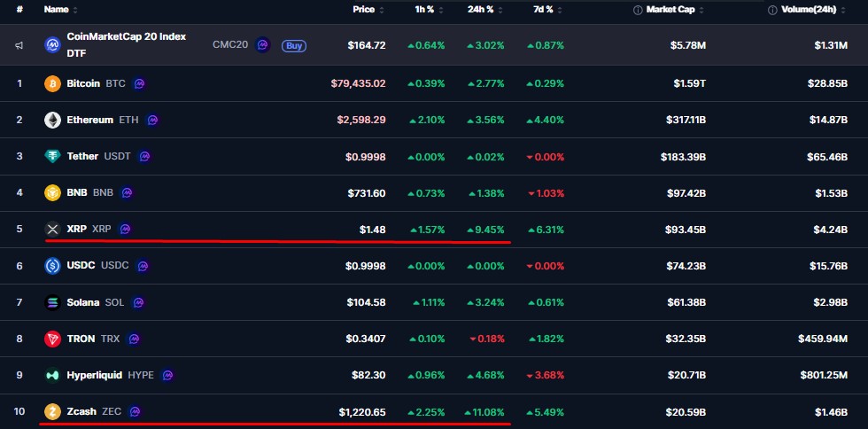Click the Bitcoin coin logo
Viewport: 868px width, 429px height.
point(52,83)
